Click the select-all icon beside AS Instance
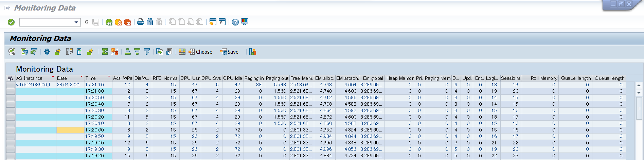Screen dimensions: 644x160 (10, 78)
